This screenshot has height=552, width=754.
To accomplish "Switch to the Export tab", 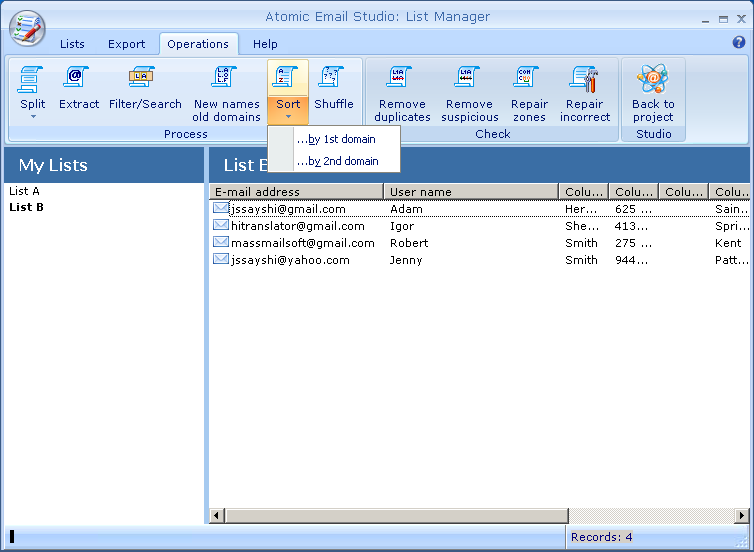I will [126, 44].
